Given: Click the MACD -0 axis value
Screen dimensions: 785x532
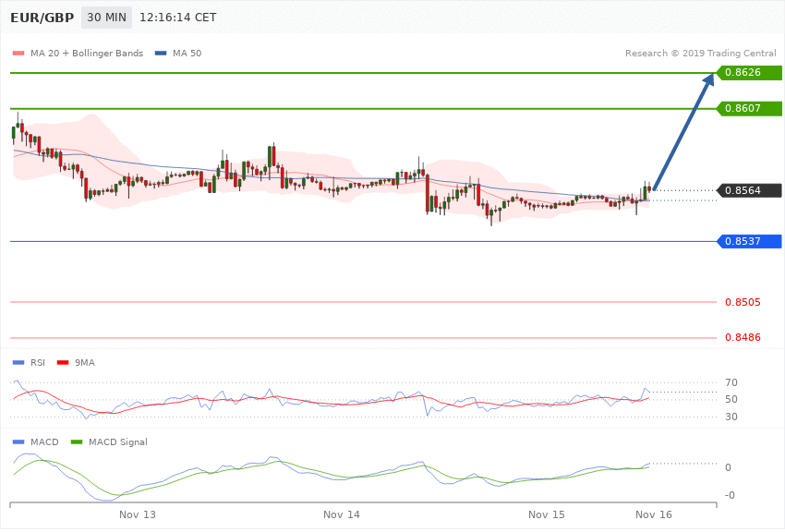Looking at the screenshot, I should pos(730,495).
